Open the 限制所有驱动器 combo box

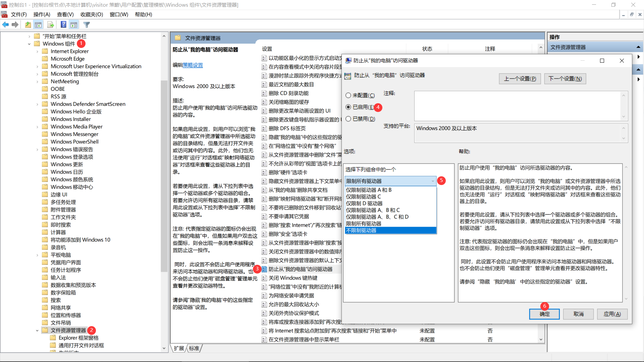pyautogui.click(x=390, y=181)
